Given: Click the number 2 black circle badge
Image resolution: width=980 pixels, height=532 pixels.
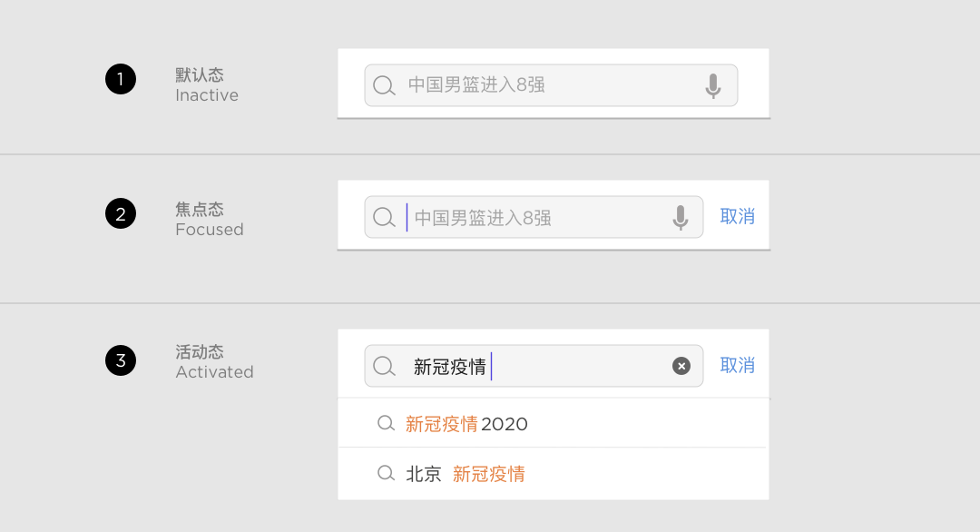Looking at the screenshot, I should (x=121, y=214).
